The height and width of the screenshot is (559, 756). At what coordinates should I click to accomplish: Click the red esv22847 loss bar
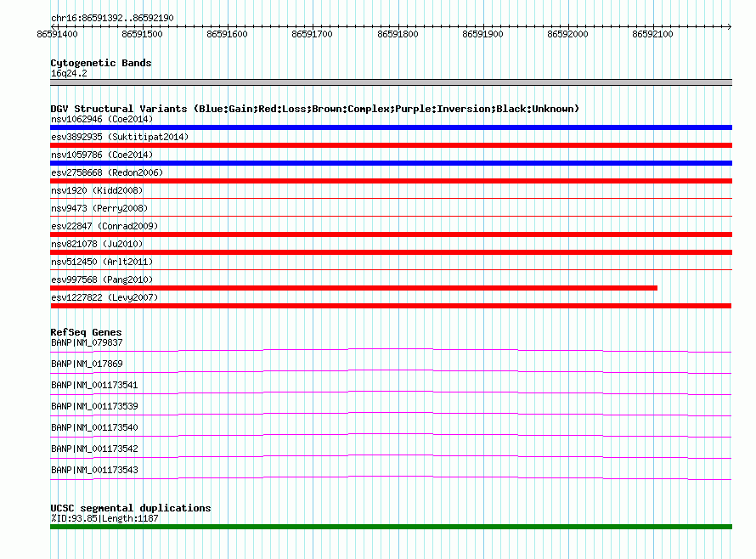391,234
